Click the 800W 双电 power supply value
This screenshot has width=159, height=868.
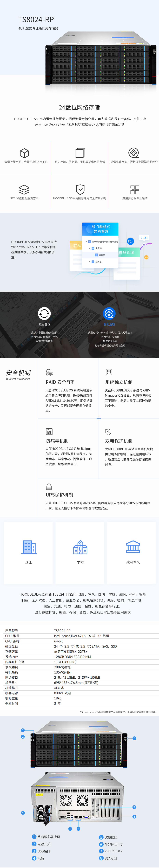(62, 693)
